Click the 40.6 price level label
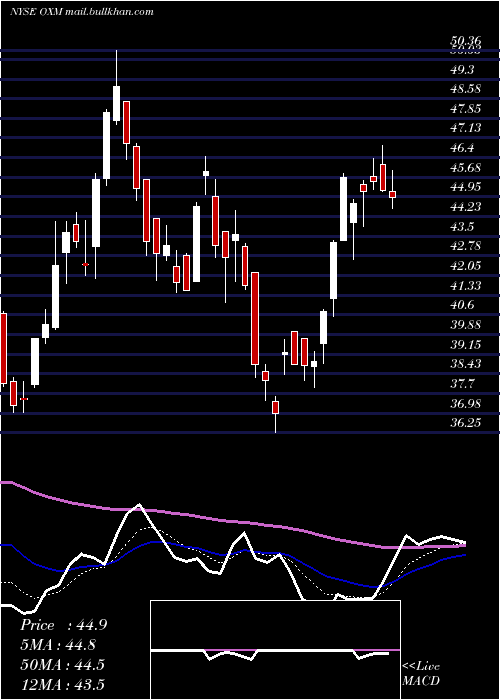500x700 pixels. point(462,304)
